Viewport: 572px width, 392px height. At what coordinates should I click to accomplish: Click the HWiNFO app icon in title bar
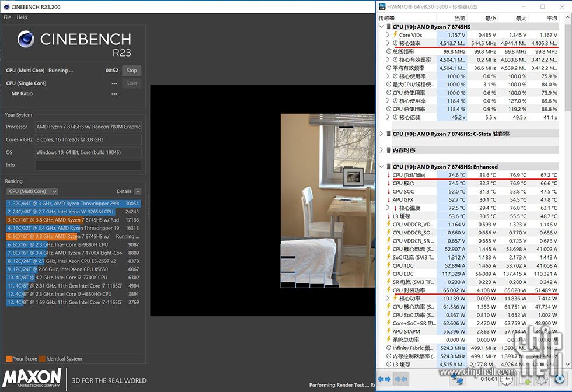pos(382,6)
